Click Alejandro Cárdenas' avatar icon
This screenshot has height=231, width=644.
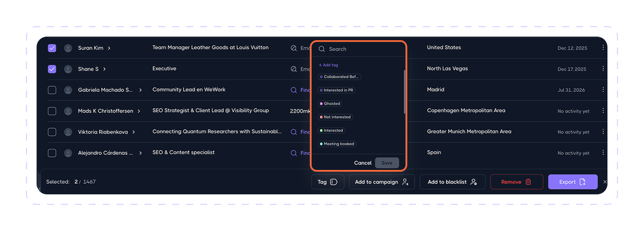tap(68, 153)
